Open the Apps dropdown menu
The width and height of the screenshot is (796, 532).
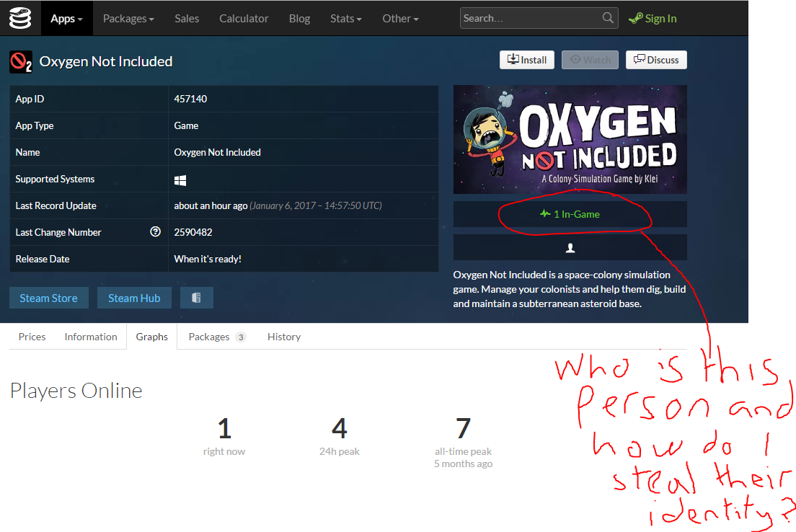click(66, 19)
